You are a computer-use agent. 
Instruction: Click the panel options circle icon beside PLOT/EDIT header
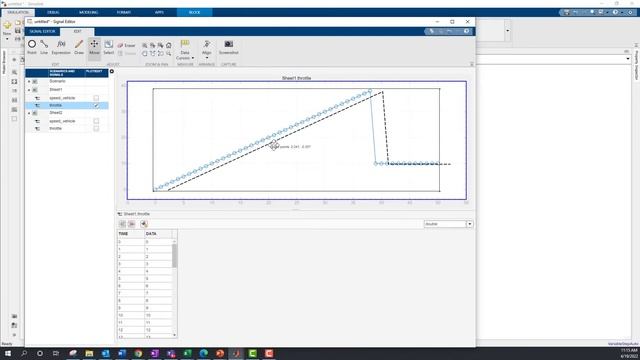point(112,71)
